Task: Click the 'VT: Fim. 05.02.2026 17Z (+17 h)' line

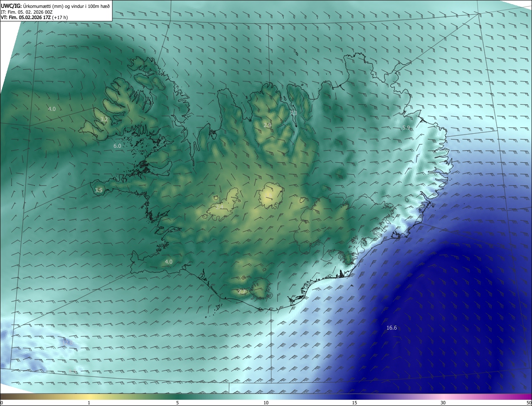Action: (34, 17)
